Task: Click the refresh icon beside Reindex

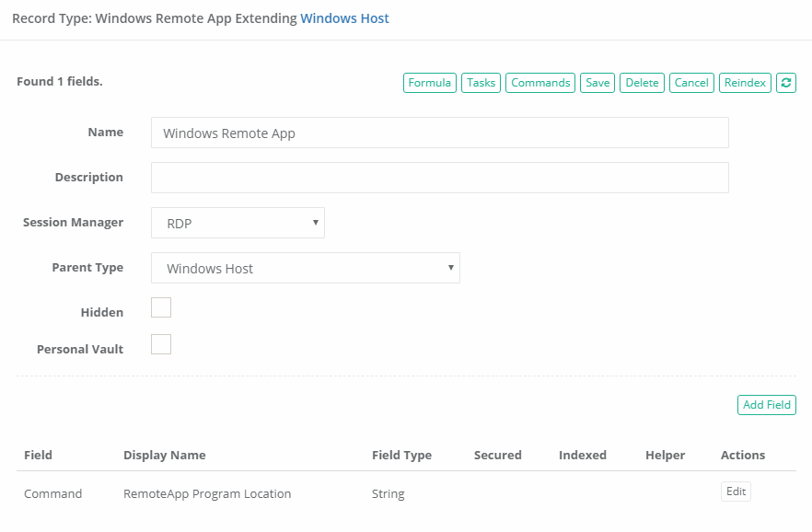Action: 786,82
